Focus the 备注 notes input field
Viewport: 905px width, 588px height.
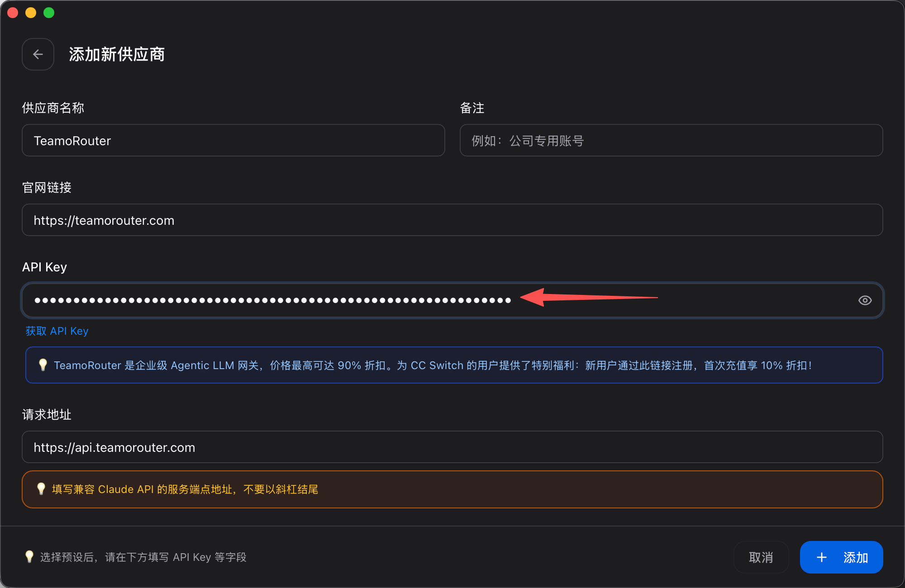[x=671, y=141]
